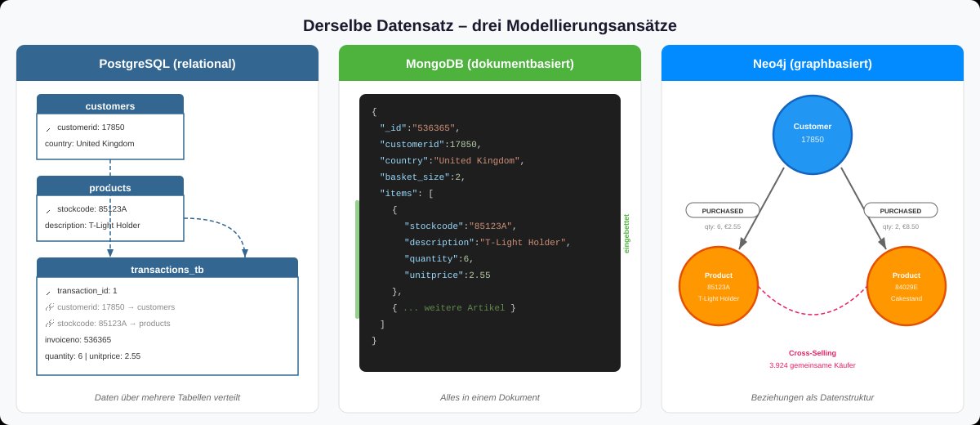Click the row country: United Kingdom in customers
980x425 pixels.
click(x=89, y=144)
